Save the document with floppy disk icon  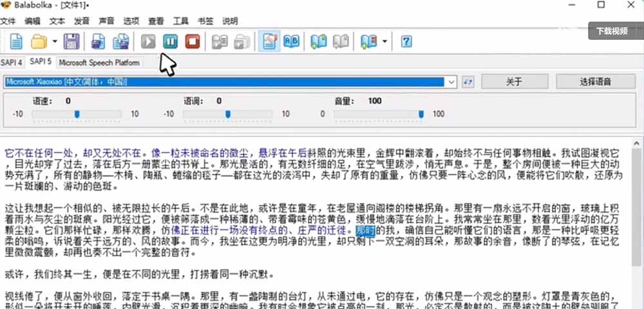[x=71, y=41]
